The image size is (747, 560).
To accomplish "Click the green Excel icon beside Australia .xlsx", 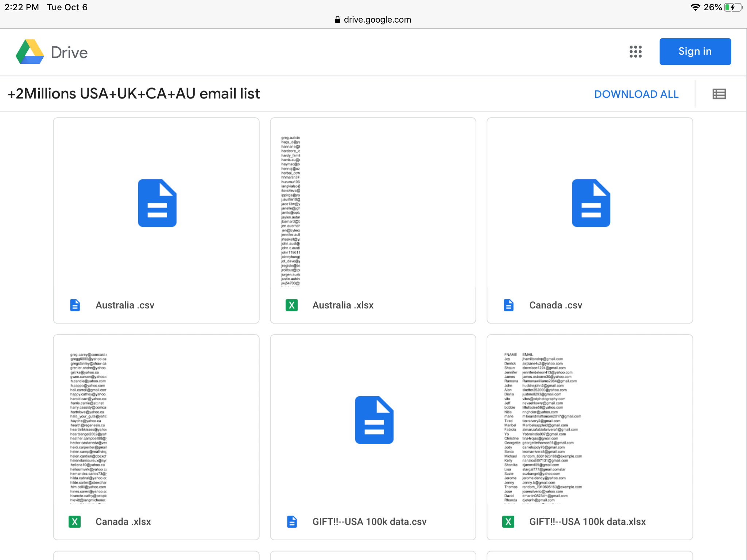I will pos(291,305).
